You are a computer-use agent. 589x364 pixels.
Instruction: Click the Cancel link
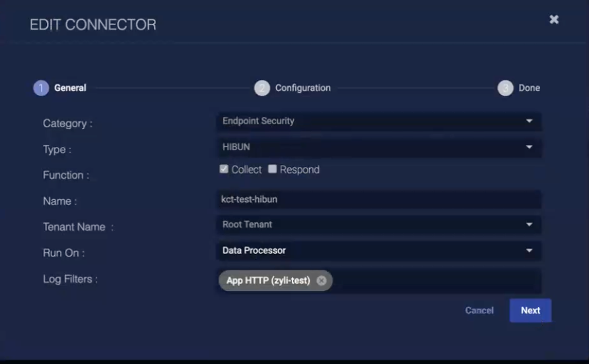[479, 311]
